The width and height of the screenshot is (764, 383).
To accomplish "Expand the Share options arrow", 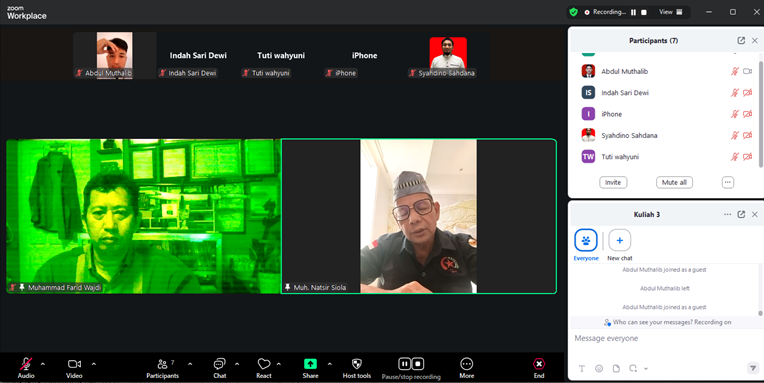I will point(329,364).
